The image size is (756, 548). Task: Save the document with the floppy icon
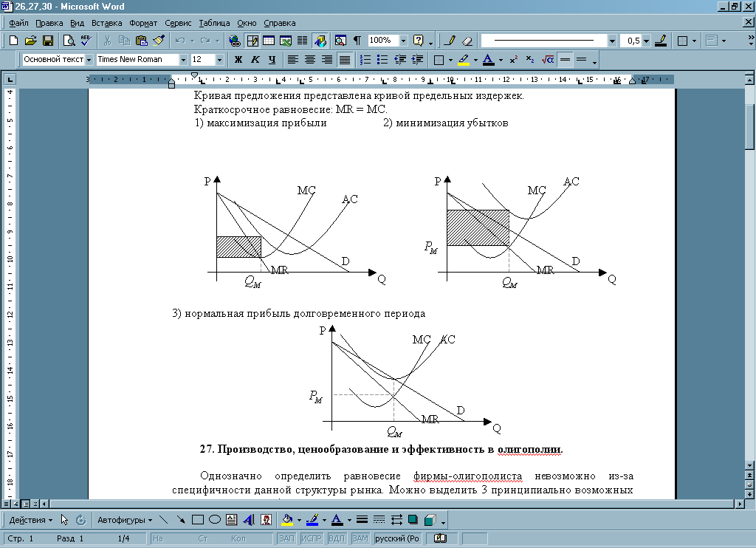(48, 41)
